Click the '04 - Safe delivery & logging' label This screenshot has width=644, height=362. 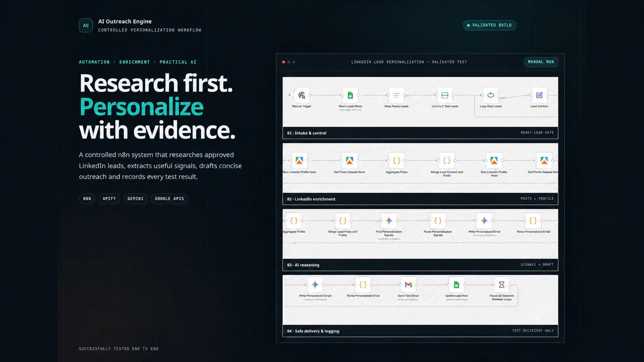[313, 331]
